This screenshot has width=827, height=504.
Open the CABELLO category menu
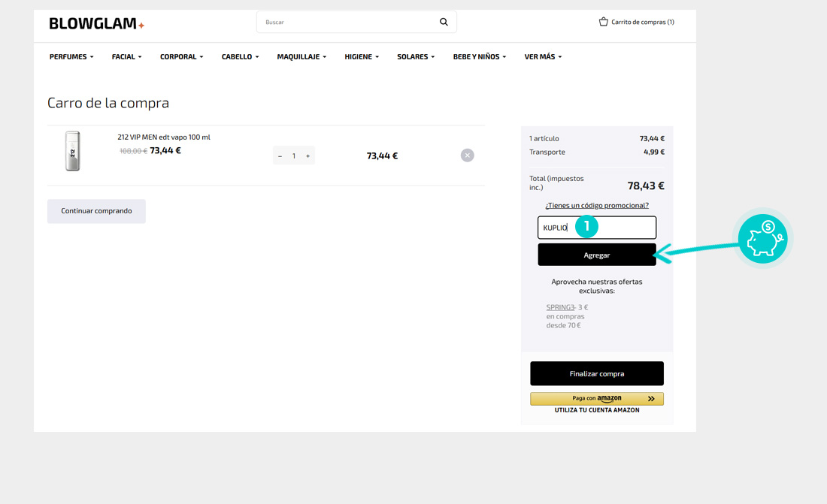point(240,57)
